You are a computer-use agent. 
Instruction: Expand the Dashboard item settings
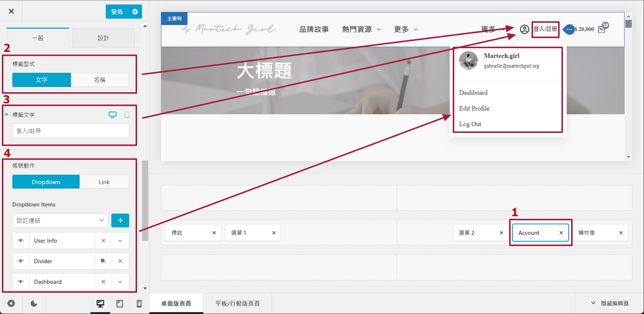pos(120,282)
